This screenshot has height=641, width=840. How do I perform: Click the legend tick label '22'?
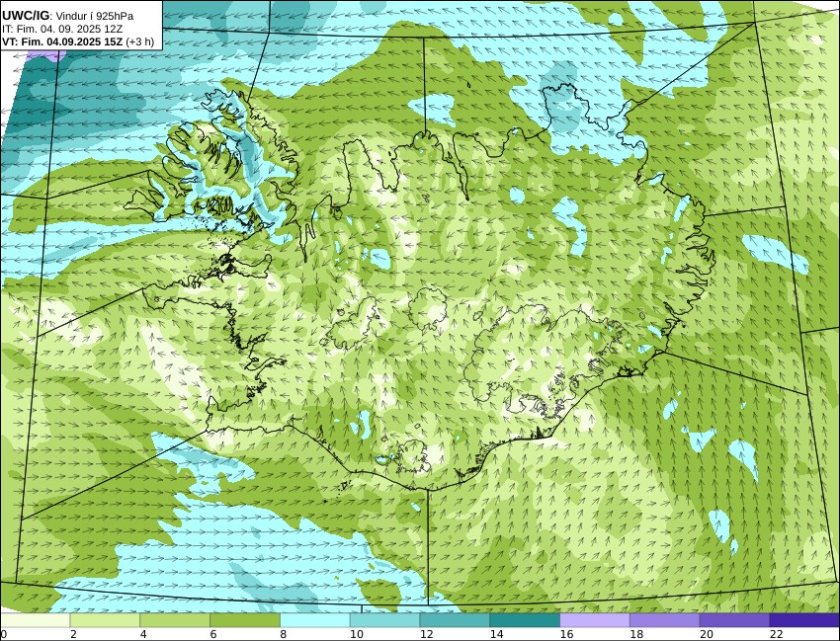(777, 634)
